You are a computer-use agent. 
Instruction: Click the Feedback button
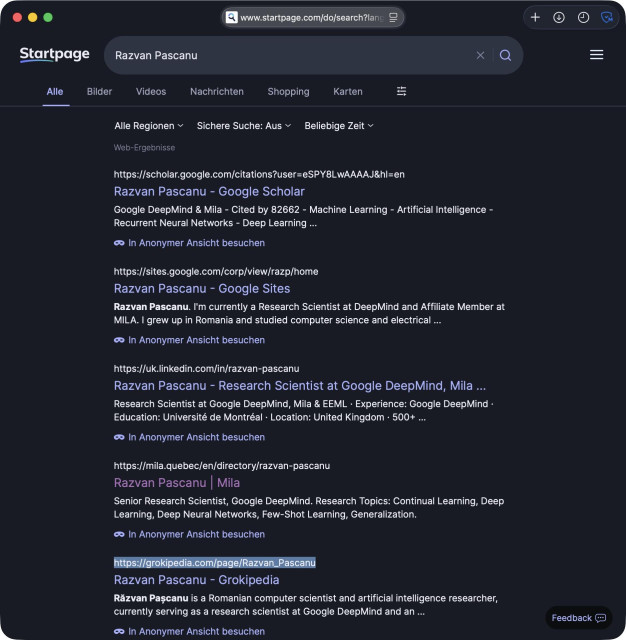[x=578, y=618]
